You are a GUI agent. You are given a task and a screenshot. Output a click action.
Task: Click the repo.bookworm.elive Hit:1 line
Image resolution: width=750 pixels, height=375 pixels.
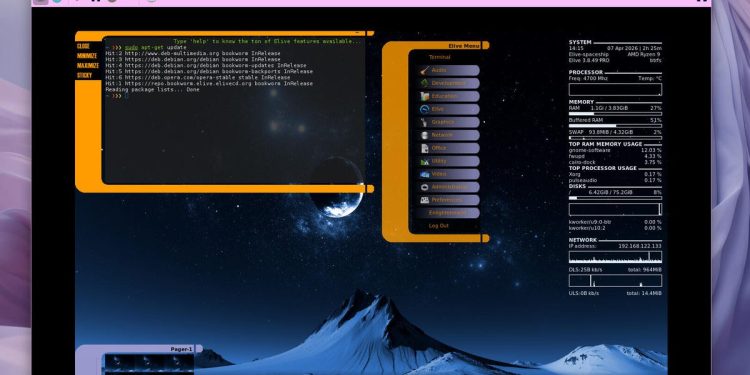(209, 83)
